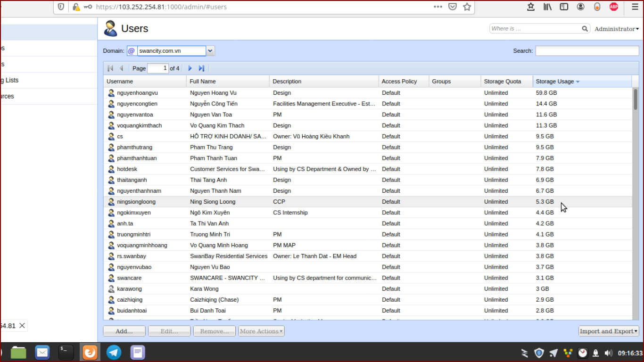Open the Administrator account dropdown

click(x=617, y=29)
